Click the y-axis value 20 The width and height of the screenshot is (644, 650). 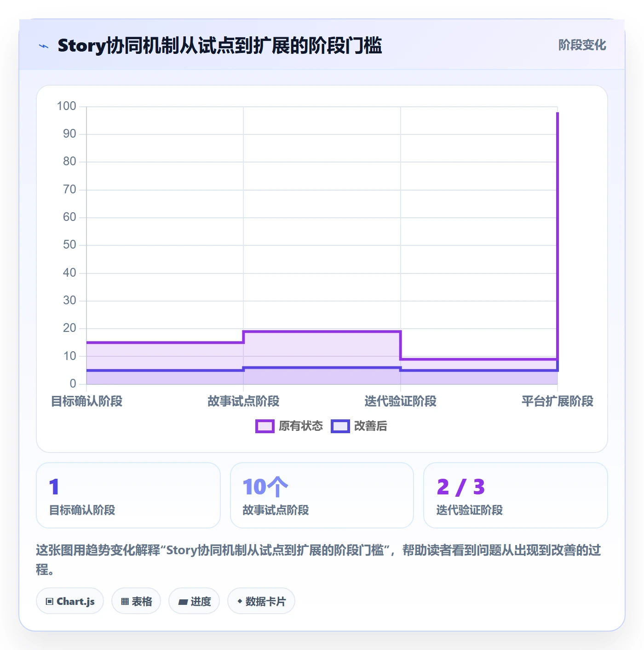[69, 328]
